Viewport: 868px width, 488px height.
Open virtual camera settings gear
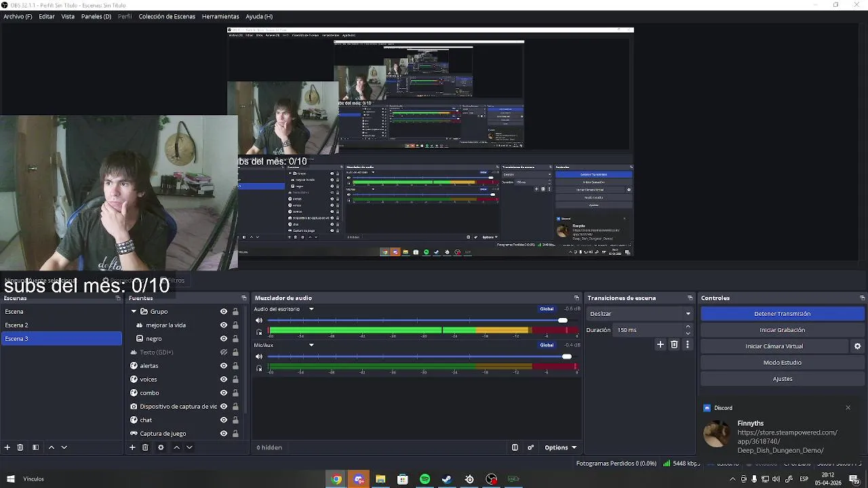[857, 346]
